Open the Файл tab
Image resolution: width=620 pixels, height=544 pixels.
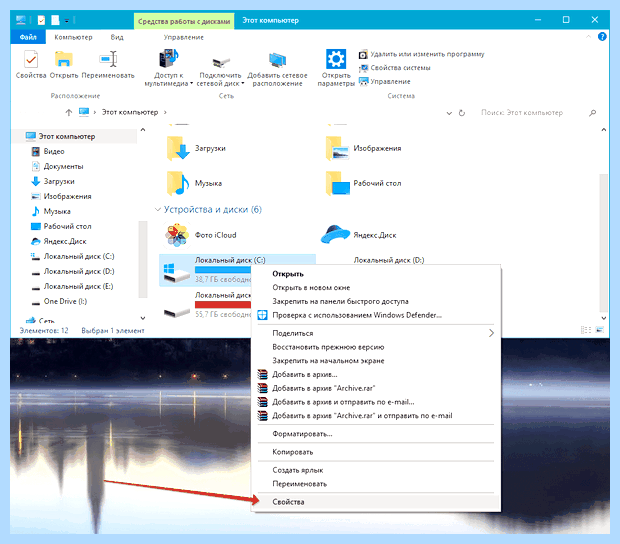click(28, 37)
